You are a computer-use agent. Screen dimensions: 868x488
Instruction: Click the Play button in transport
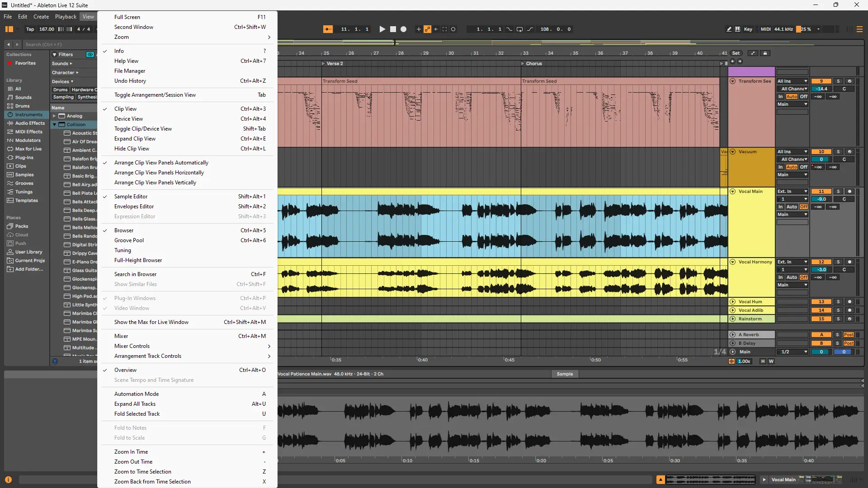coord(382,29)
